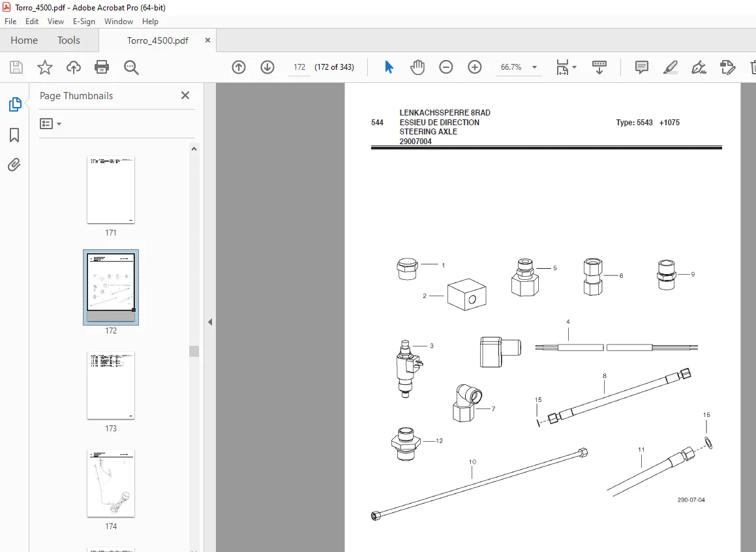Click thumbnail panel scrollbar up arrow
This screenshot has width=756, height=552.
pyautogui.click(x=194, y=149)
